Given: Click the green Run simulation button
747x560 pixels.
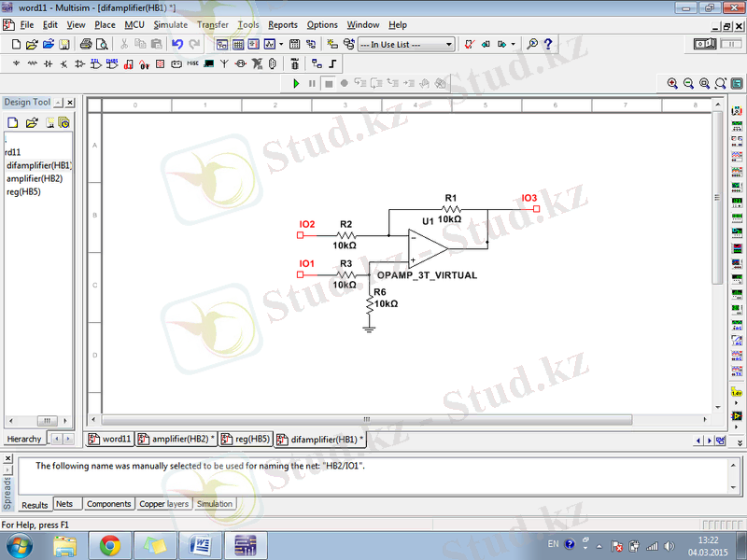Looking at the screenshot, I should coord(296,83).
